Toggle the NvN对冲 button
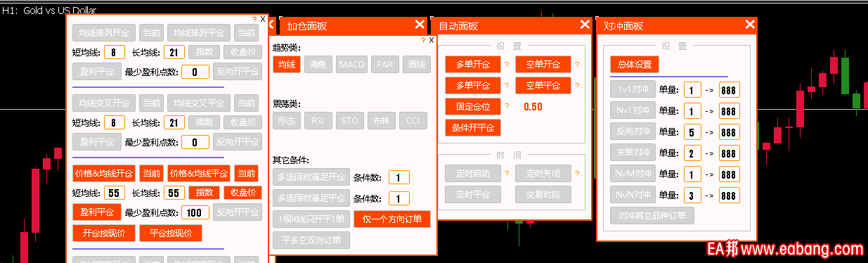 click(x=633, y=194)
